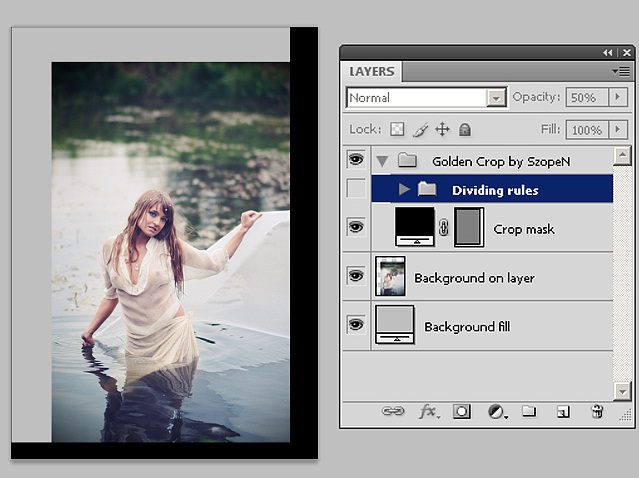Click the Fill 100% field
This screenshot has width=639, height=478.
point(587,130)
